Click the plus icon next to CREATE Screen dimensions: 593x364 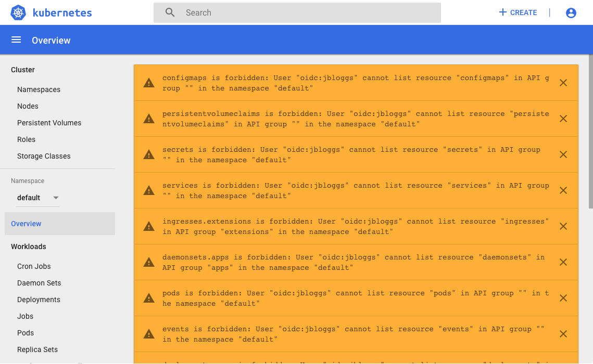point(502,12)
